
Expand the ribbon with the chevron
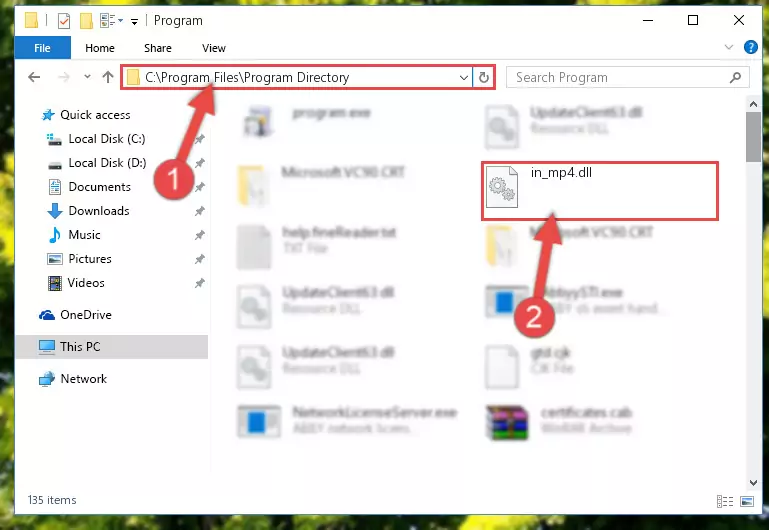click(729, 47)
